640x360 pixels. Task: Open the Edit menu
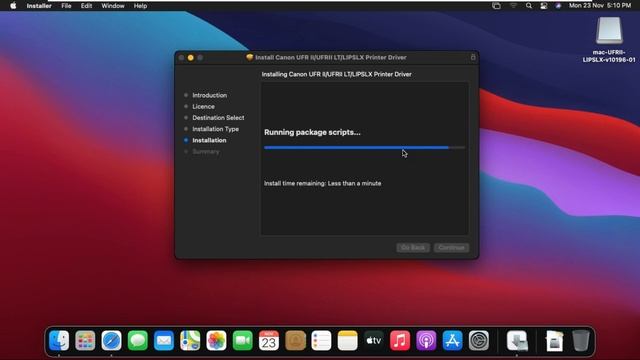(x=86, y=6)
